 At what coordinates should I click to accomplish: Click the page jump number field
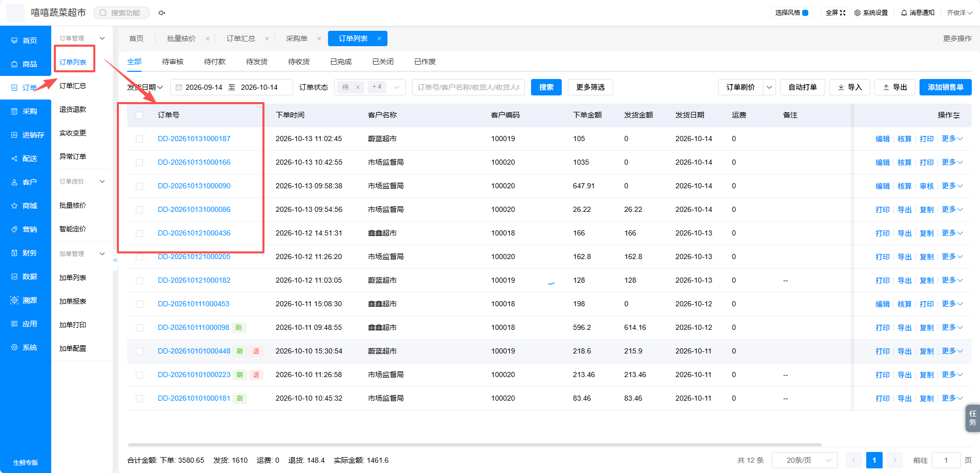[946, 460]
